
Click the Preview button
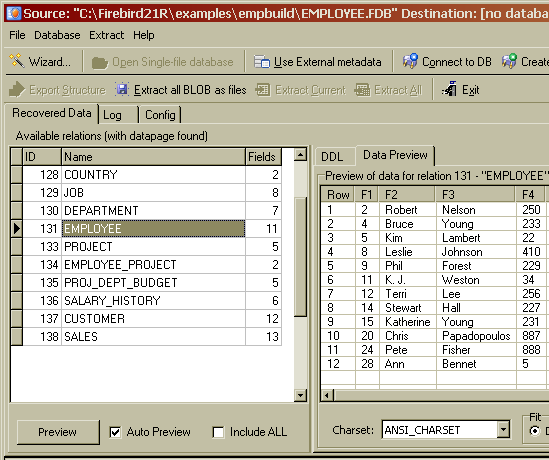tap(58, 432)
